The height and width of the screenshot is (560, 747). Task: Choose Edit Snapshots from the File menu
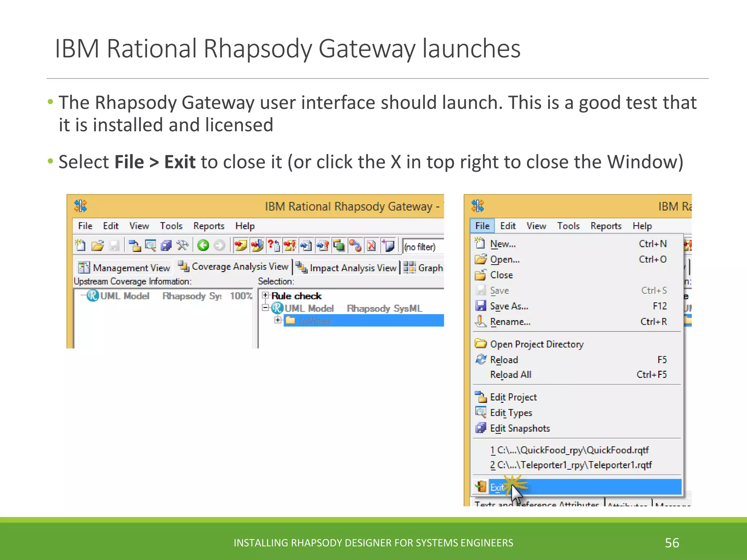(x=577, y=428)
